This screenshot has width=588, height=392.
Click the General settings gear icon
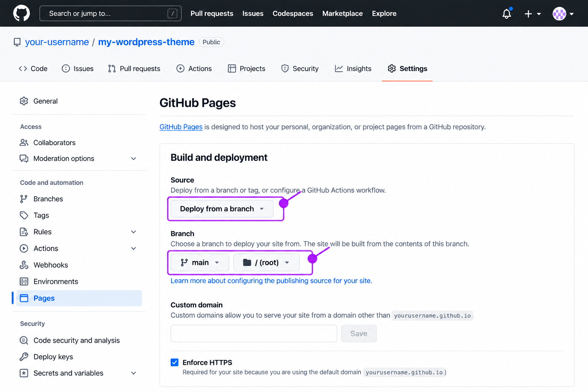tap(24, 101)
